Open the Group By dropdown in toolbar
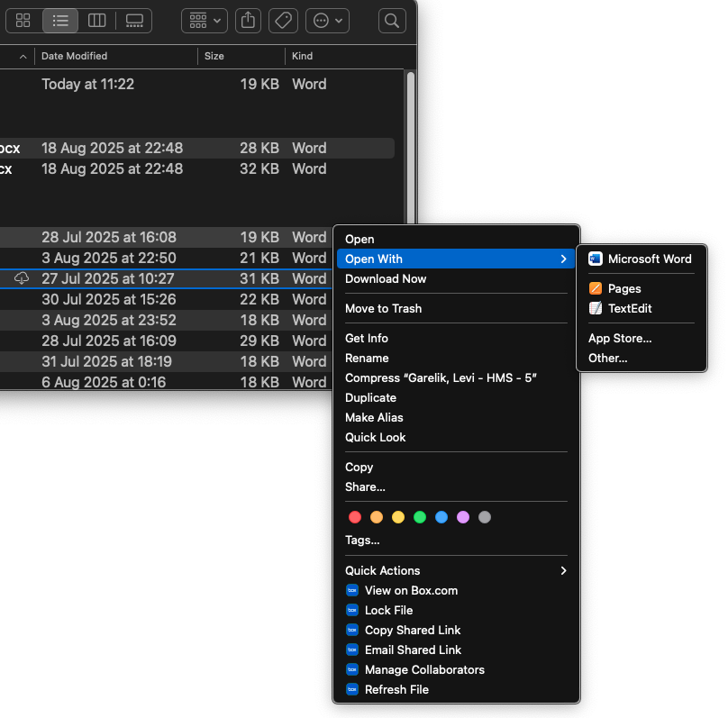The height and width of the screenshot is (718, 728). (205, 20)
